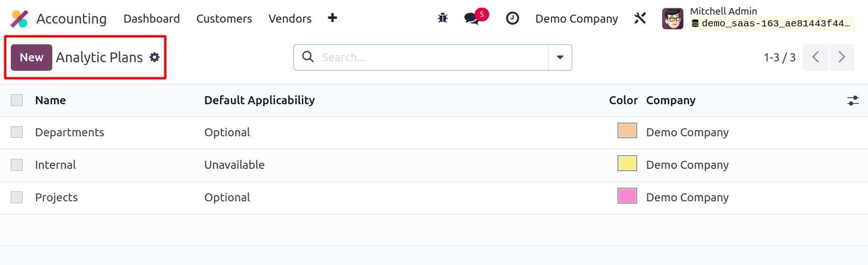This screenshot has width=868, height=265.
Task: Check the Projects row checkbox
Action: tap(17, 197)
